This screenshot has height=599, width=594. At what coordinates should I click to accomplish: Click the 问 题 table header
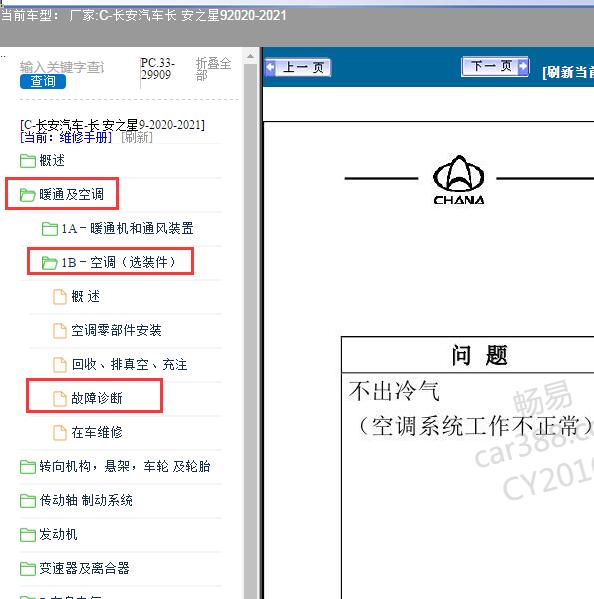[479, 355]
